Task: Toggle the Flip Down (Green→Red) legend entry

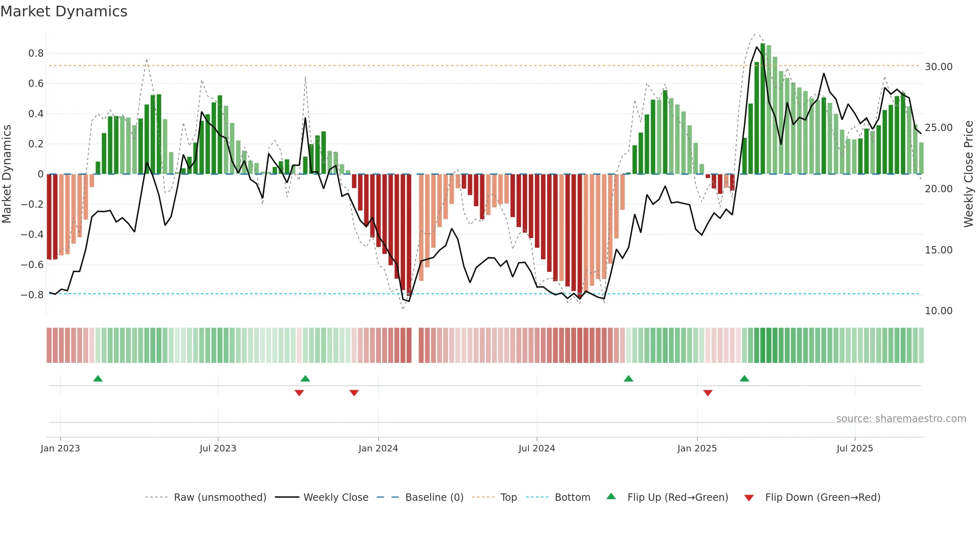Action: tap(812, 497)
